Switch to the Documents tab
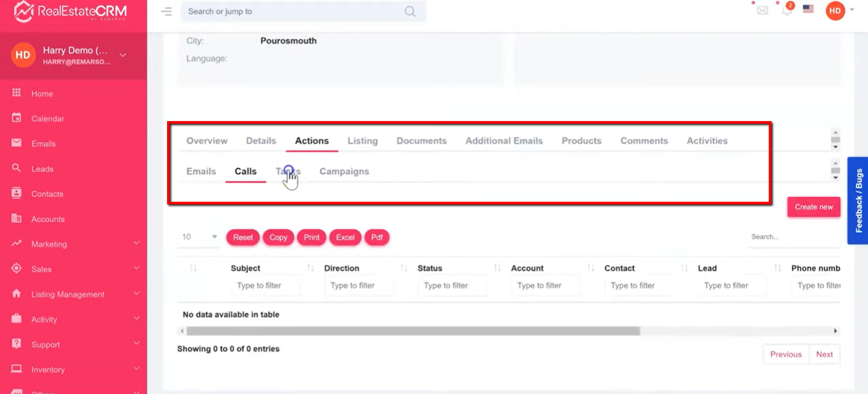Viewport: 868px width, 394px height. (x=421, y=141)
